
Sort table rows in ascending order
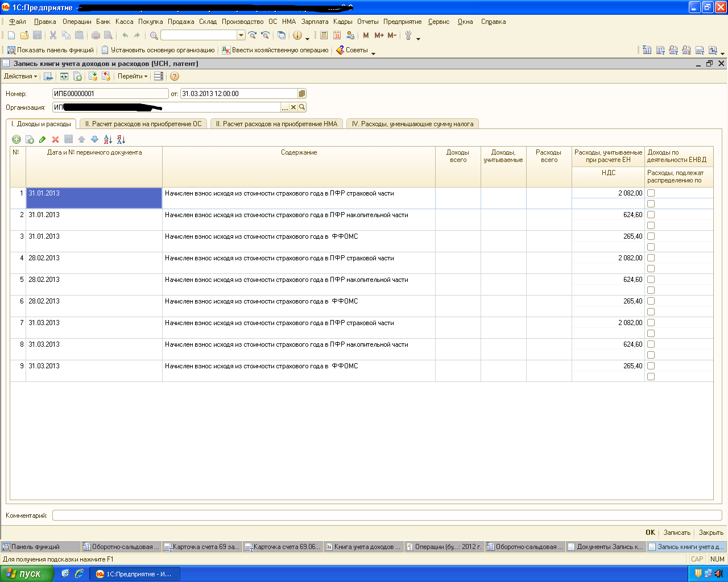point(107,139)
